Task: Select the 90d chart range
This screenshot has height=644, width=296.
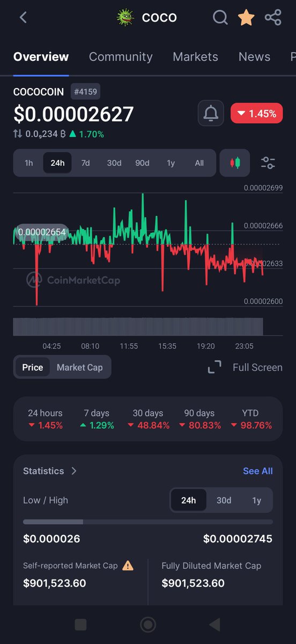Action: click(x=143, y=163)
